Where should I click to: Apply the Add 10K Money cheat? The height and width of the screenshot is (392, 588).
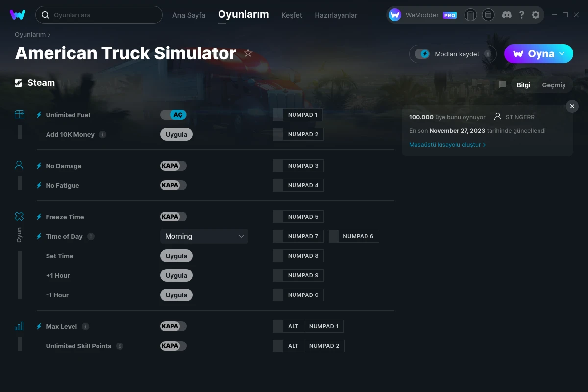tap(176, 134)
